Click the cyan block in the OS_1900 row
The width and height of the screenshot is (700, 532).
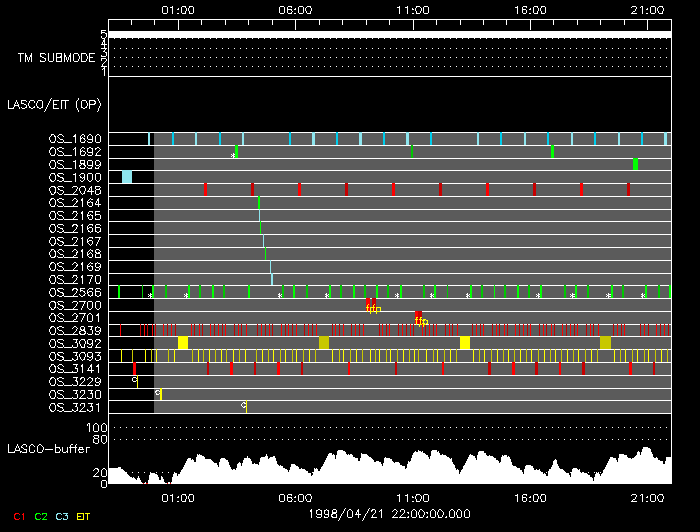click(x=127, y=177)
